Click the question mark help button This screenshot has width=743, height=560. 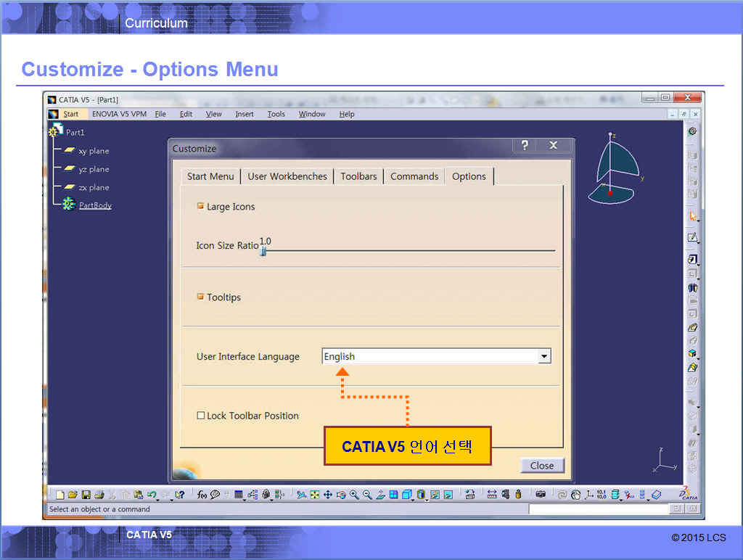coord(525,146)
